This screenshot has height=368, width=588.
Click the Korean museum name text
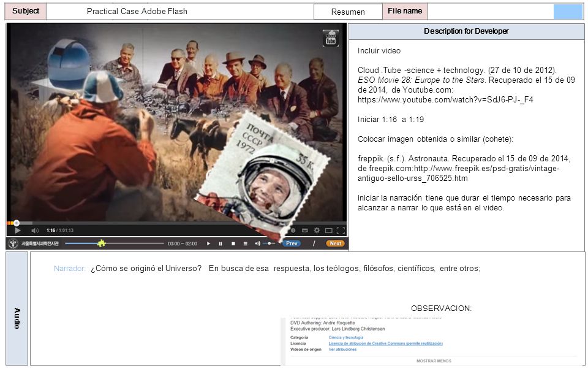pos(40,243)
